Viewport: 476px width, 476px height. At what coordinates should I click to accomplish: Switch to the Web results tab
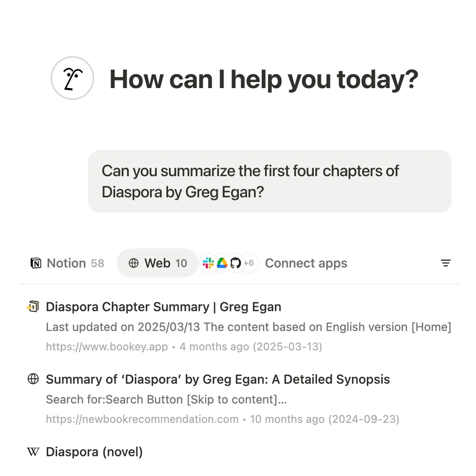tap(157, 263)
